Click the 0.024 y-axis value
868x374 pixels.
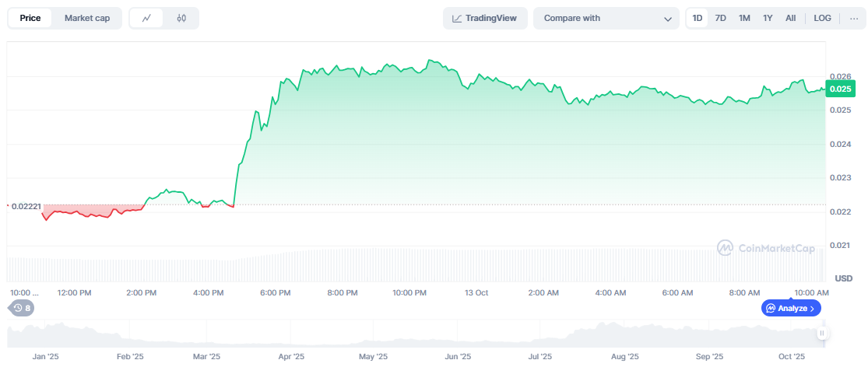[840, 144]
